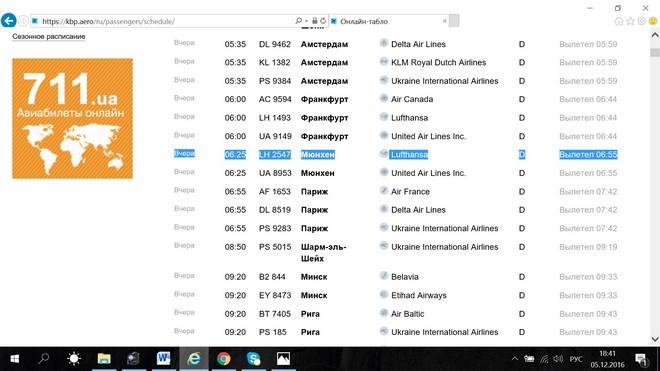The height and width of the screenshot is (371, 660).
Task: Click status Вылетел 06:55 on Lufthansa row
Action: click(x=588, y=155)
